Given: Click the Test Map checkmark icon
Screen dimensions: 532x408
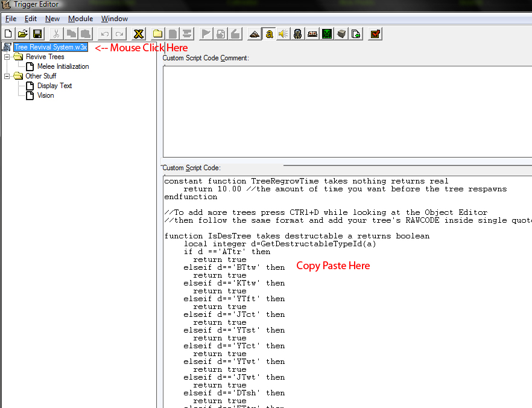Looking at the screenshot, I should click(x=375, y=34).
